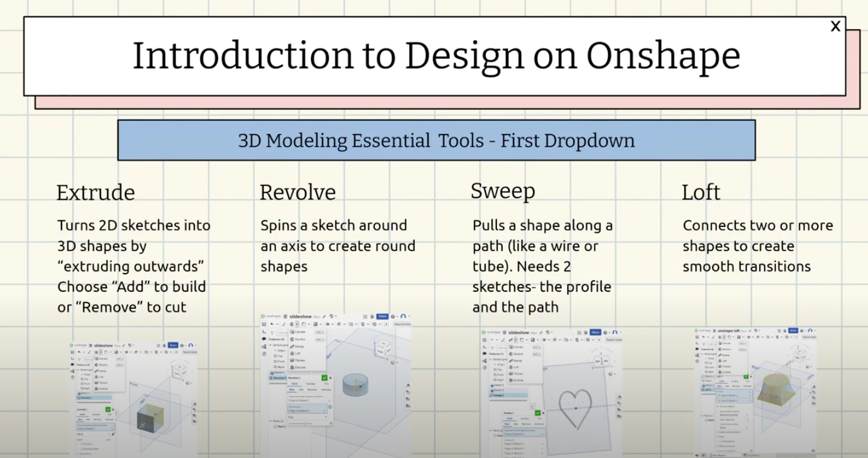
Task: Open the Revolve example screenshot with the cylinder
Action: [336, 385]
